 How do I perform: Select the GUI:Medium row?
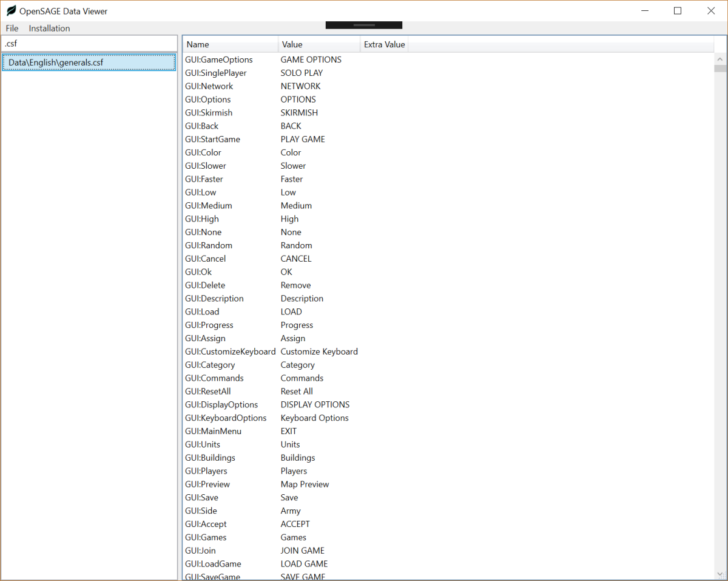(x=449, y=206)
